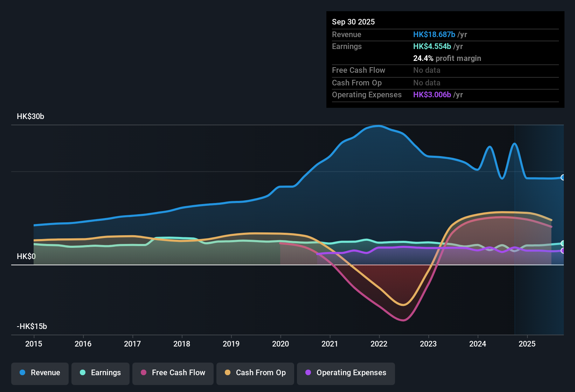Click the teal Earnings legend dot

pos(83,373)
